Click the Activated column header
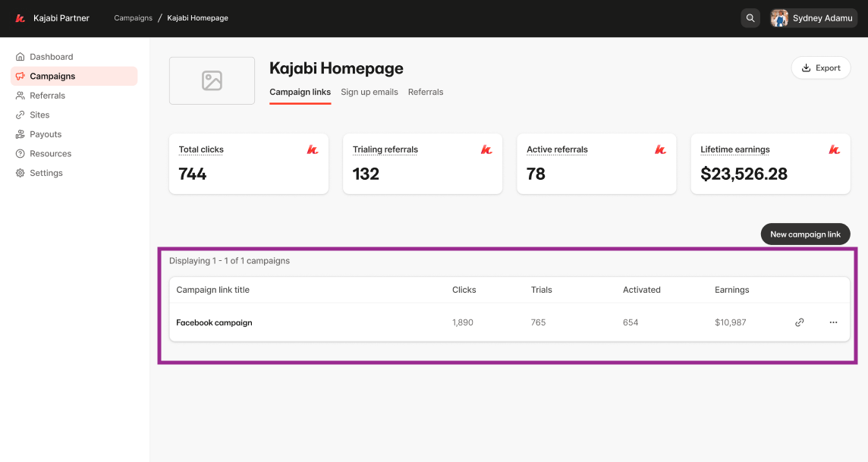This screenshot has height=462, width=868. (x=642, y=289)
